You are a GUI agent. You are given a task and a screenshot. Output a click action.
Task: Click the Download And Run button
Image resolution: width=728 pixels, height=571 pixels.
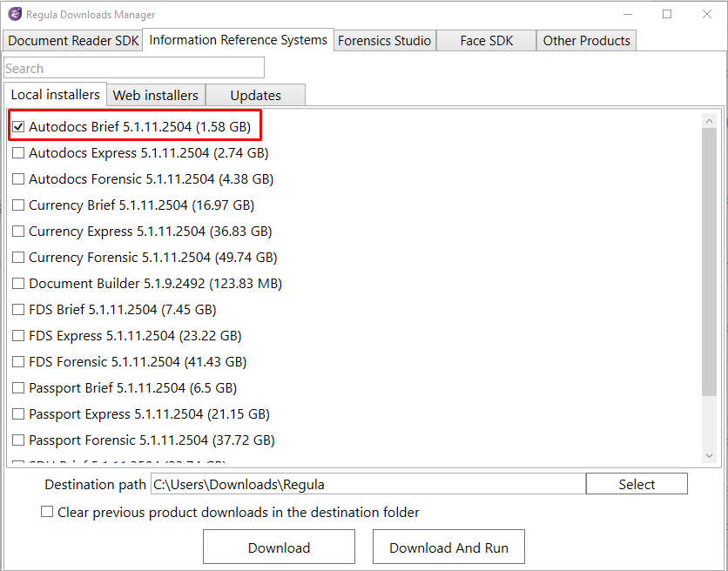[448, 547]
